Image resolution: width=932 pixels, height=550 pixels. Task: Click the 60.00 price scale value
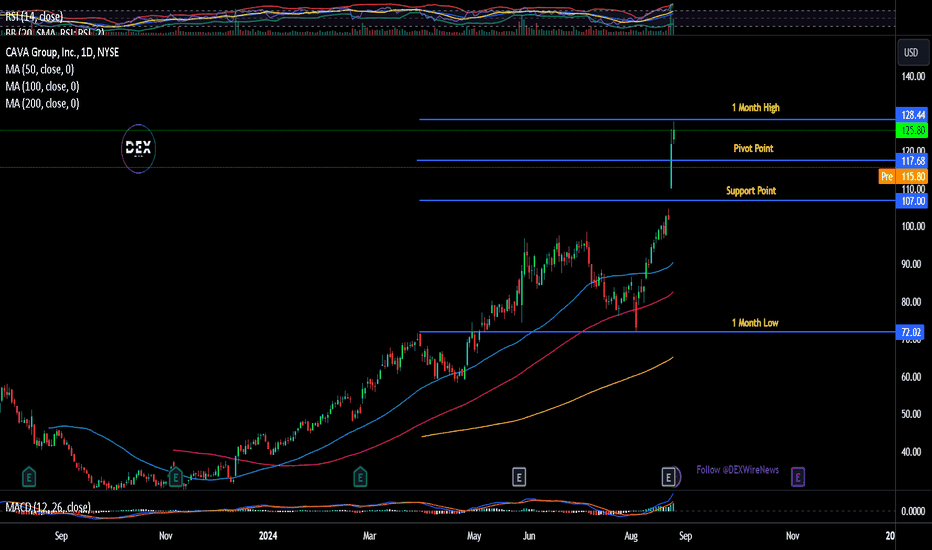911,377
